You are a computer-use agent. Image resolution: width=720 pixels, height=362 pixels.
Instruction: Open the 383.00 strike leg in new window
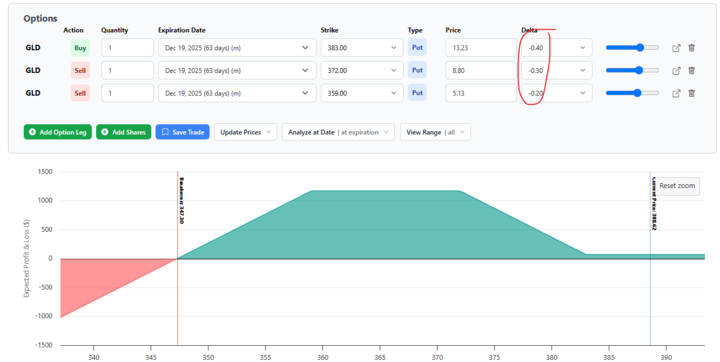click(676, 48)
